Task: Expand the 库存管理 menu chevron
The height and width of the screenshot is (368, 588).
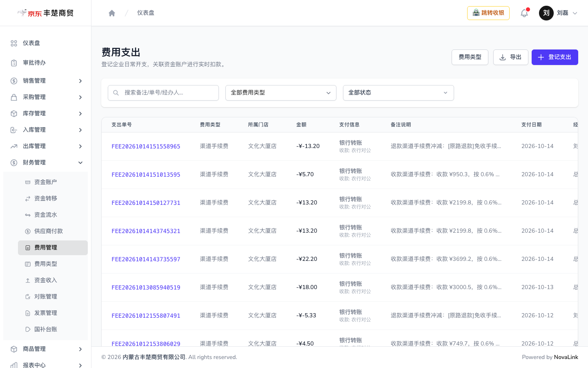Action: pos(80,114)
